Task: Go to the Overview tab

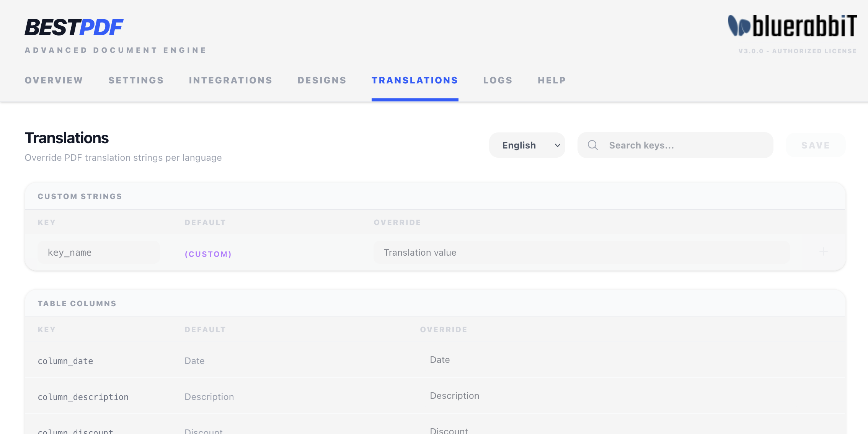Action: 54,80
